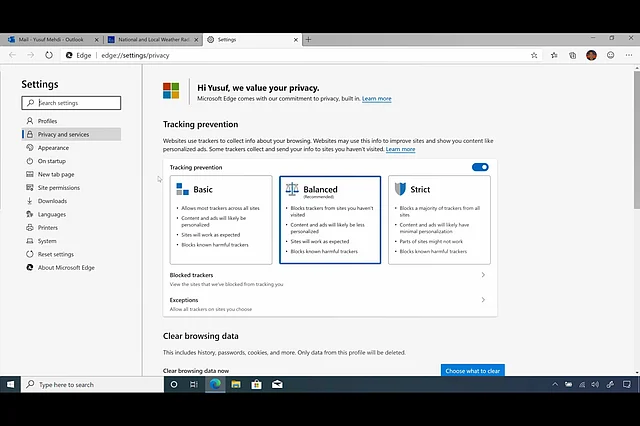Click the Edge icon in the taskbar

point(215,384)
